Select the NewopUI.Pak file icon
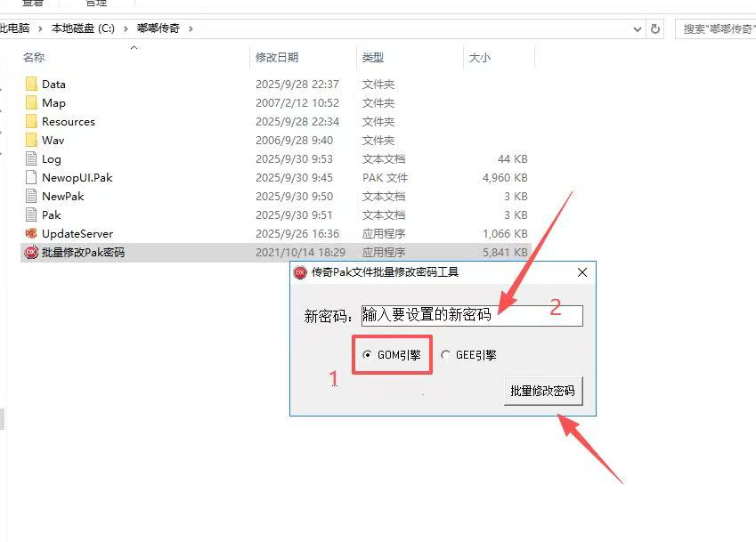 [29, 177]
